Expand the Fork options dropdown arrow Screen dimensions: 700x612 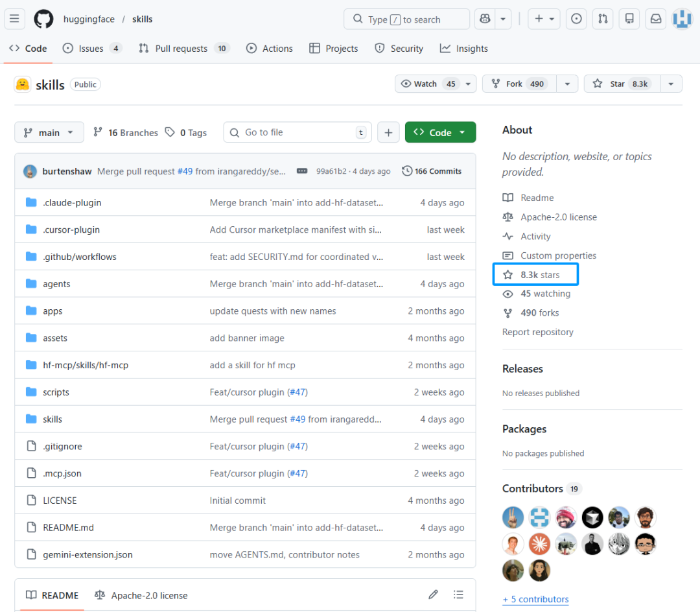[x=567, y=84]
